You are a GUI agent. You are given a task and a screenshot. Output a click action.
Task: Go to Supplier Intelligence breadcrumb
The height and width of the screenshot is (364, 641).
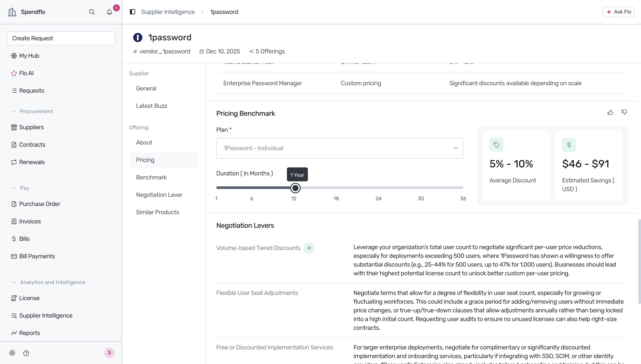(x=168, y=12)
